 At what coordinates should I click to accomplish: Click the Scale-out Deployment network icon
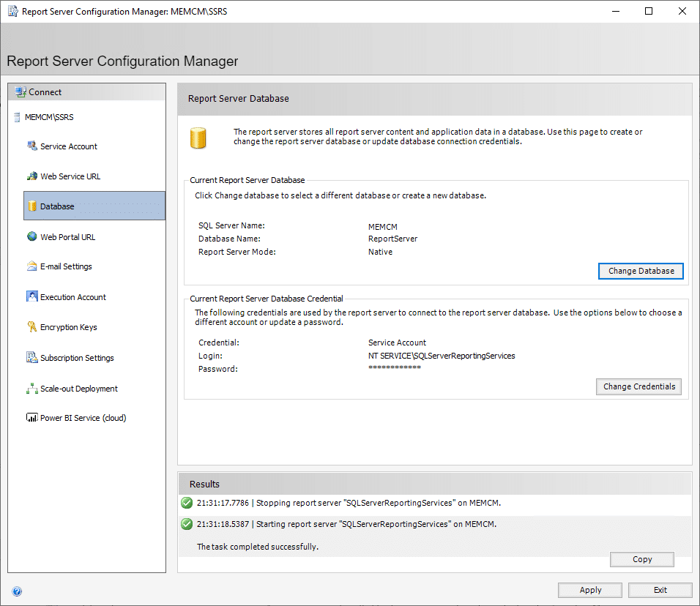coord(31,389)
